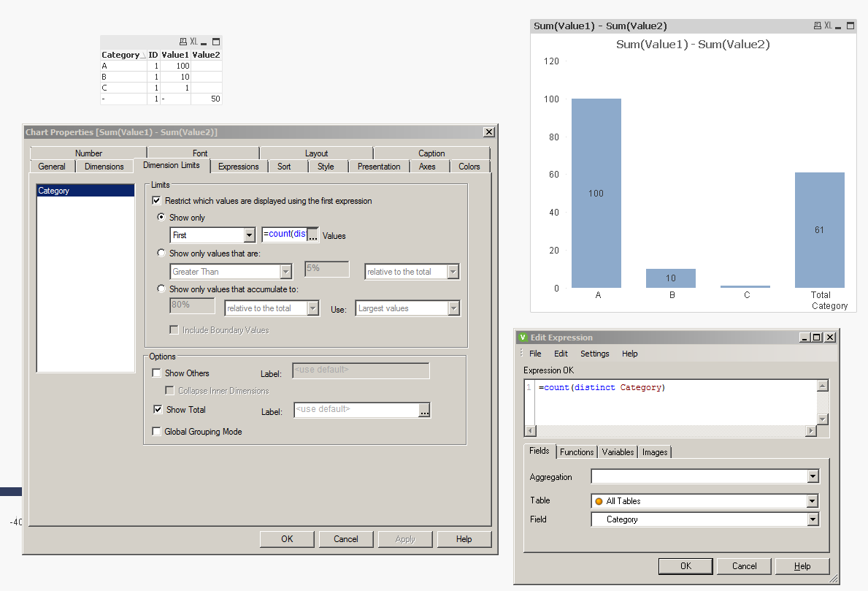Click Cancel in the Edit Expression dialog
This screenshot has width=868, height=591.
pos(744,566)
